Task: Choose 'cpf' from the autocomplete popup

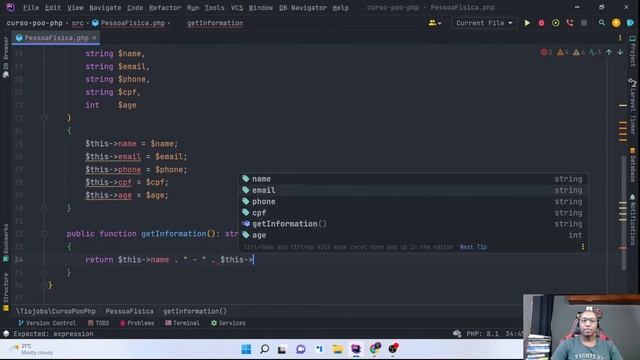Action: [413, 213]
